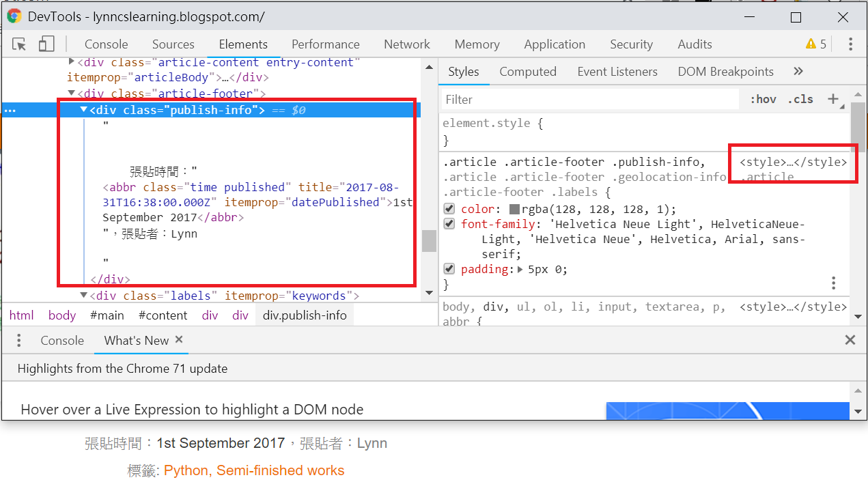The width and height of the screenshot is (868, 482).
Task: Toggle the device toolbar icon
Action: [x=46, y=44]
